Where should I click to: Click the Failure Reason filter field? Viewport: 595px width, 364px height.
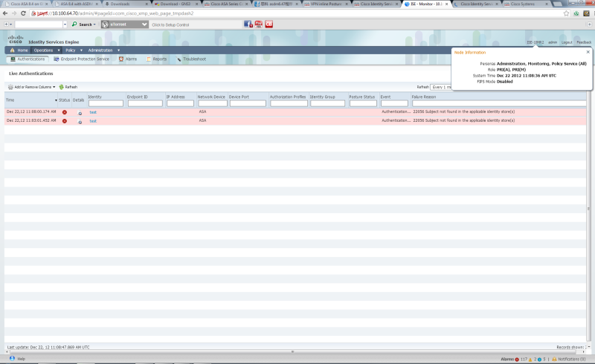click(499, 103)
